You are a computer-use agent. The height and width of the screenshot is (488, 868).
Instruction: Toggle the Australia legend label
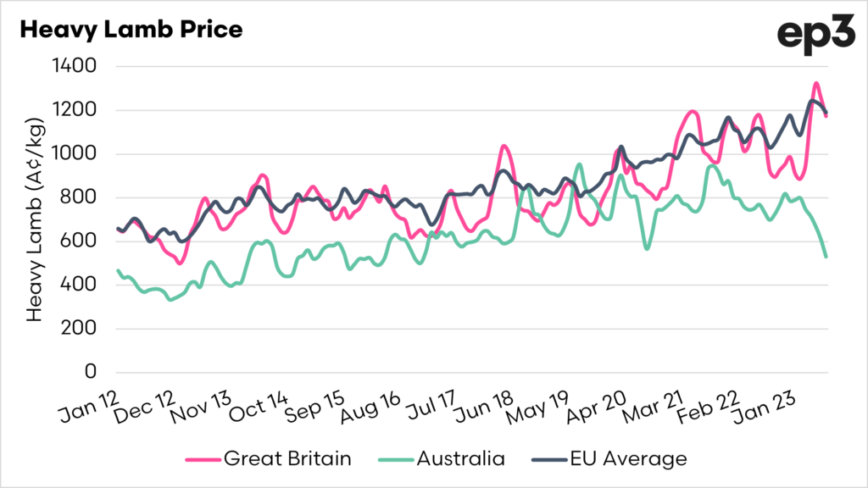(x=460, y=459)
